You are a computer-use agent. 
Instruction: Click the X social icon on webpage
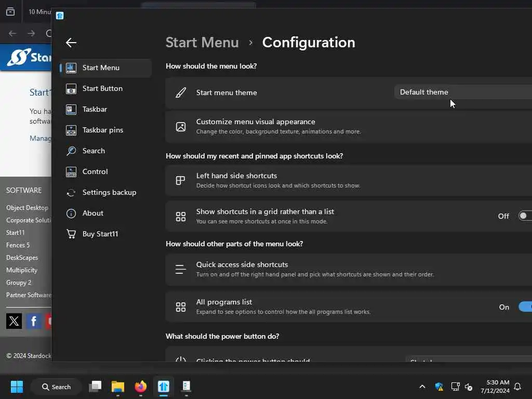[x=14, y=321]
